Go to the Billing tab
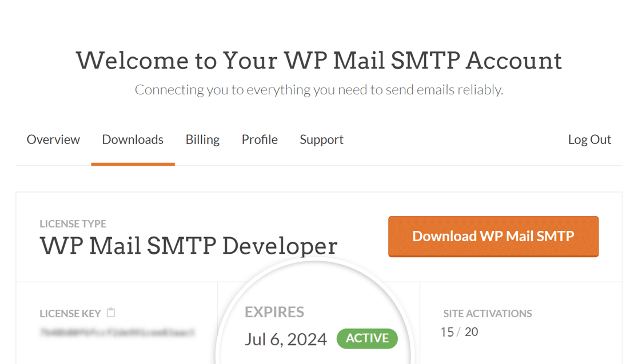The image size is (638, 364). [x=202, y=140]
